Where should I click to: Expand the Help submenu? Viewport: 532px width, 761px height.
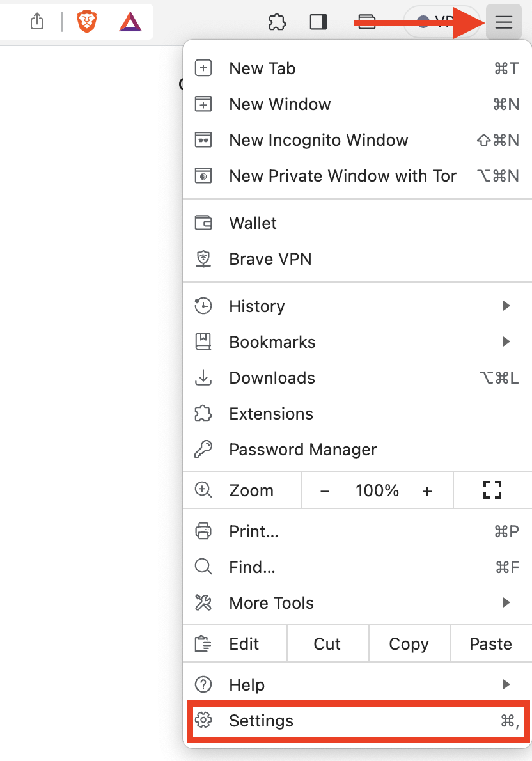tap(247, 684)
